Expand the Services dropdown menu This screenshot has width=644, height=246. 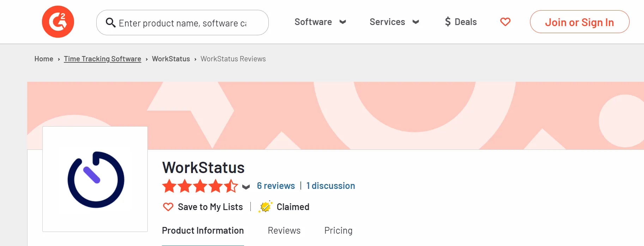pyautogui.click(x=394, y=22)
